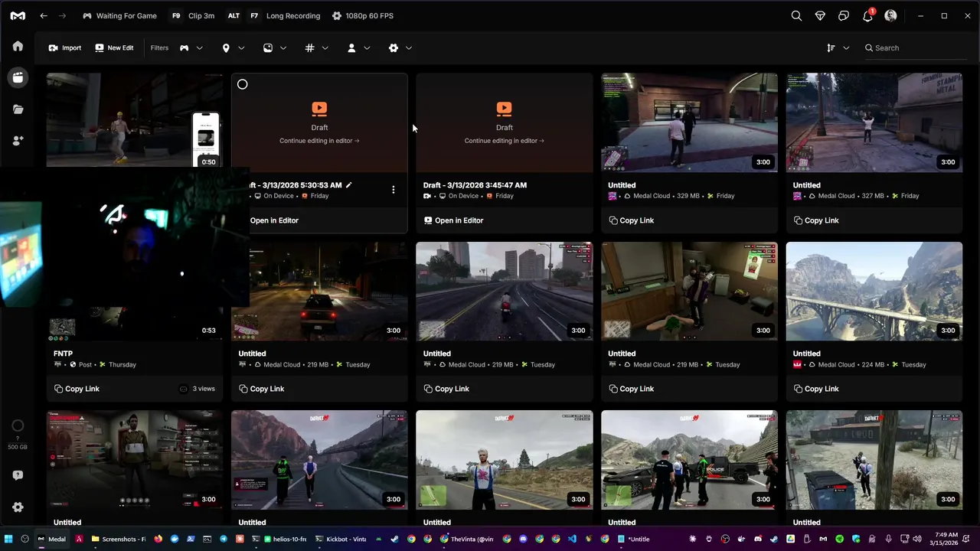
Task: Copy Link for the FNTP clip
Action: coord(77,389)
